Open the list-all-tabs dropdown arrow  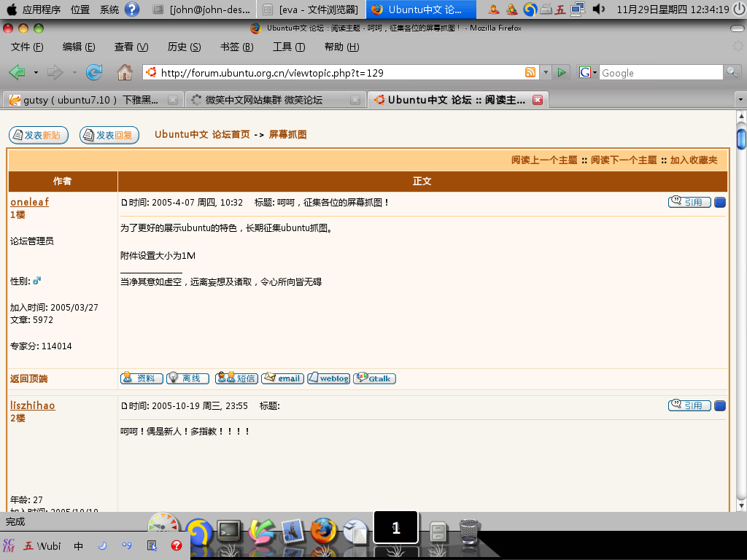(x=740, y=99)
